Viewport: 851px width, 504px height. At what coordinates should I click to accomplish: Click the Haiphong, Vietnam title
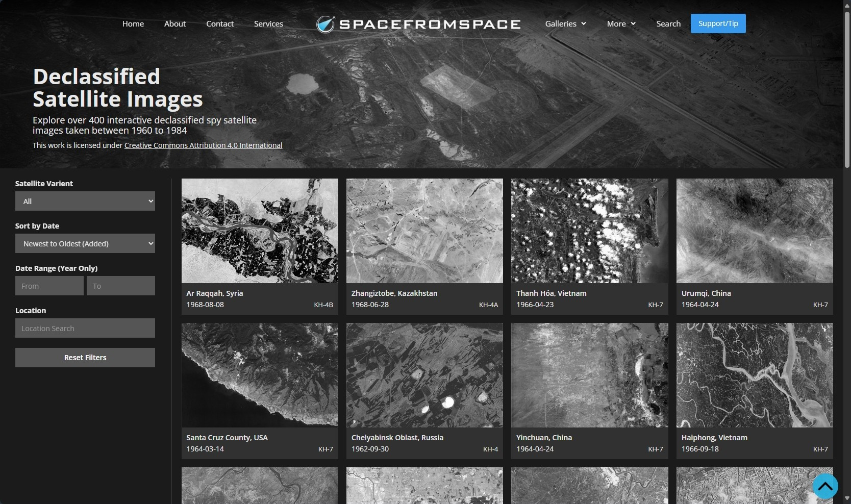[x=714, y=438]
